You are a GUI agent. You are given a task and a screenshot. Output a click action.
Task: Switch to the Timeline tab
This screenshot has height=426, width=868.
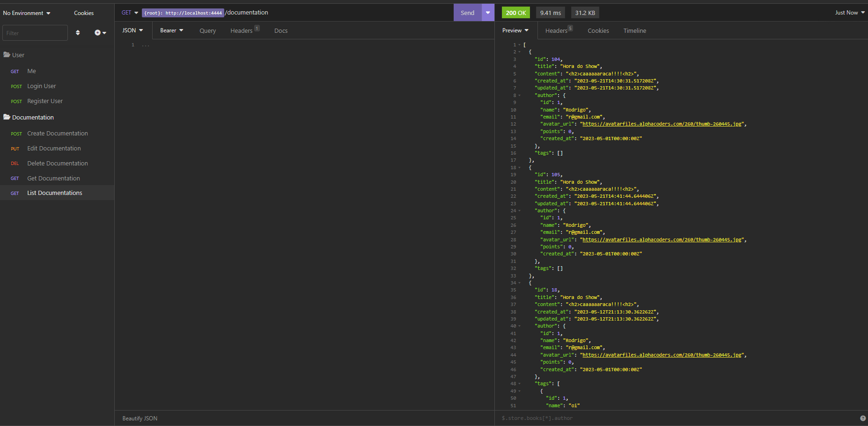tap(634, 30)
